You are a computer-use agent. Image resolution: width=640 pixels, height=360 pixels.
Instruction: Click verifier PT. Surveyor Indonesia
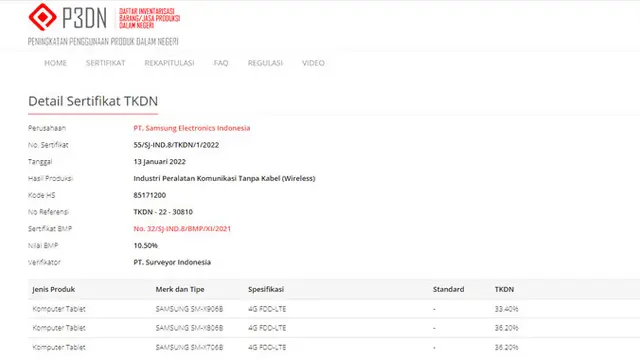click(x=172, y=262)
